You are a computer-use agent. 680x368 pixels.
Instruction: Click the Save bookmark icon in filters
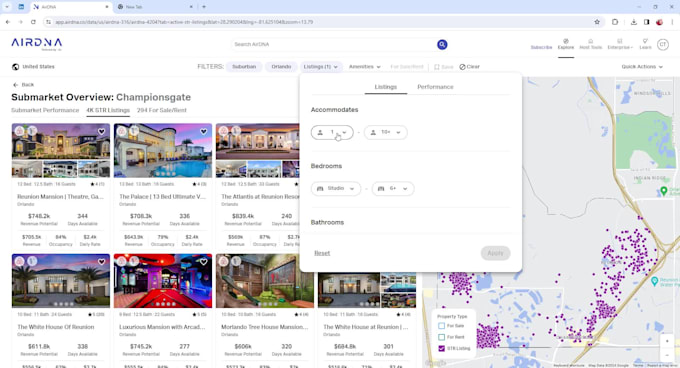(437, 67)
